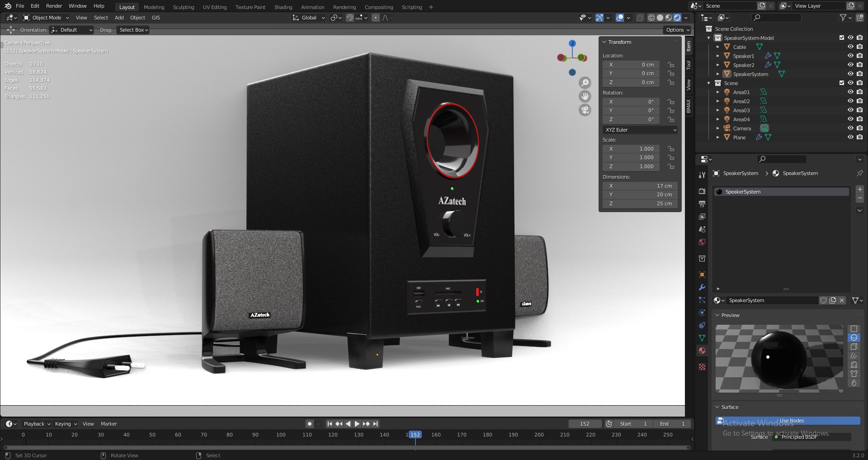
Task: Open the Object properties tab
Action: tap(702, 275)
